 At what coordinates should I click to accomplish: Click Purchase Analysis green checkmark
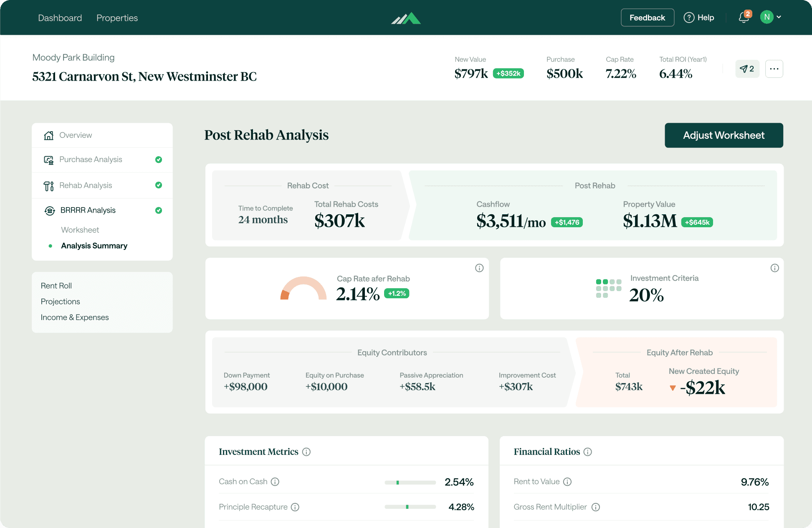point(159,160)
